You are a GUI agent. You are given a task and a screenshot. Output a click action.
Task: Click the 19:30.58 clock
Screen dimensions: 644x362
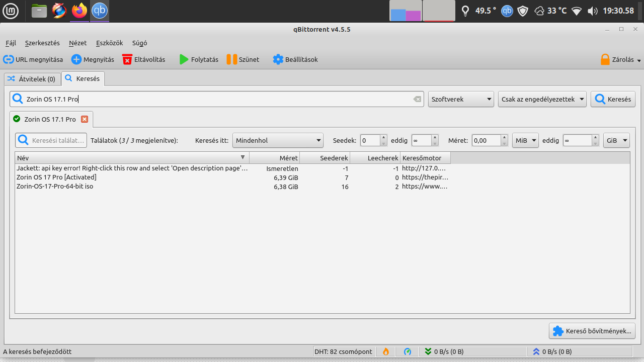(x=618, y=11)
